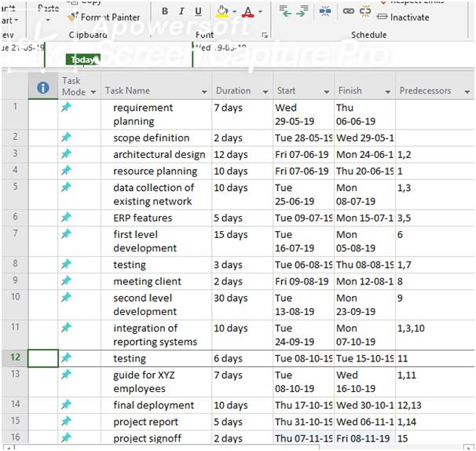This screenshot has width=476, height=451.
Task: Open the Duration column filter dropdown
Action: click(265, 92)
